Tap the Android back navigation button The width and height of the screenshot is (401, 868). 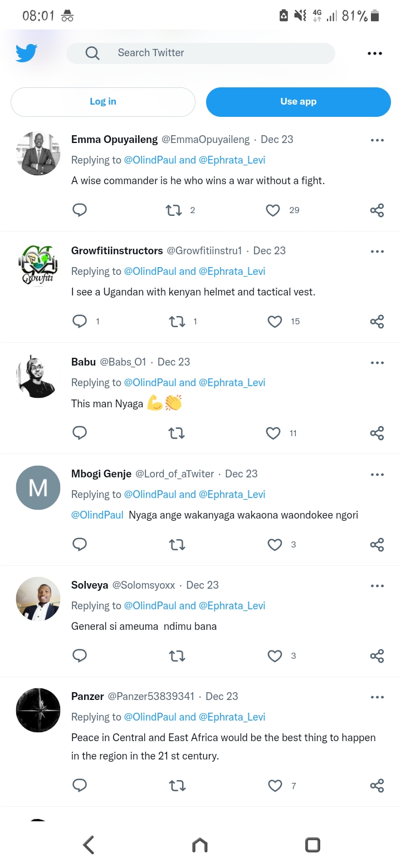pos(89,845)
